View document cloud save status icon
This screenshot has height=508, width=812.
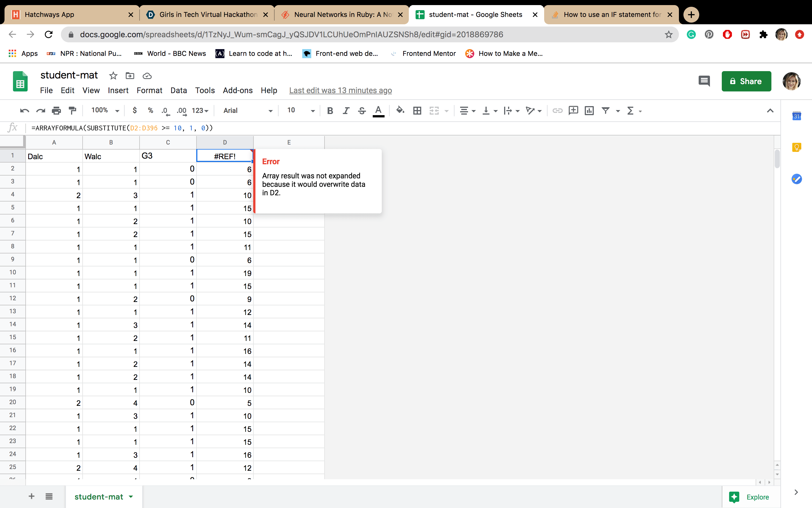tap(147, 76)
